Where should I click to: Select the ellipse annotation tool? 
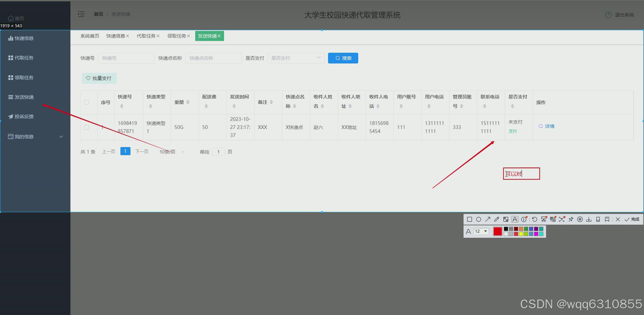pos(479,219)
